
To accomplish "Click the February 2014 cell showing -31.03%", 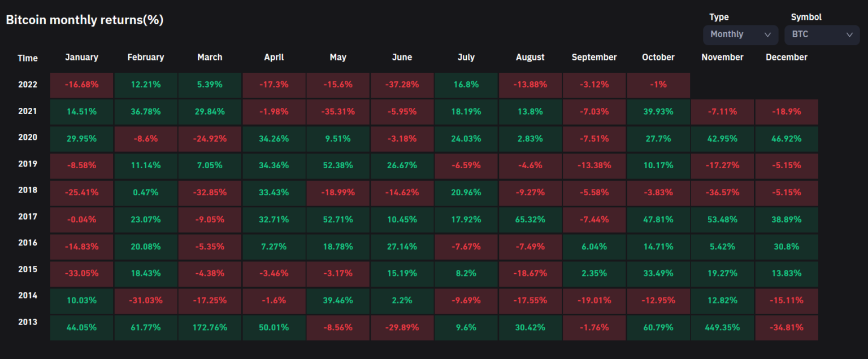I will tap(146, 300).
